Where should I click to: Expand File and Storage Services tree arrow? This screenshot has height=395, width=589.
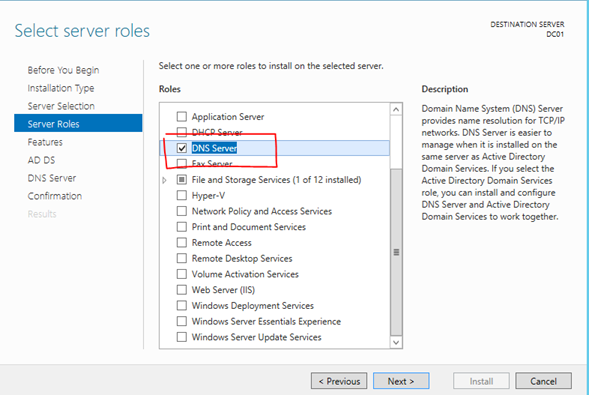165,180
